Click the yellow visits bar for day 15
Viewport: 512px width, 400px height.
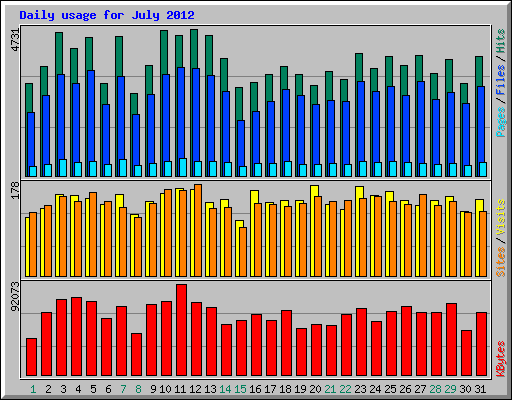coord(239,224)
